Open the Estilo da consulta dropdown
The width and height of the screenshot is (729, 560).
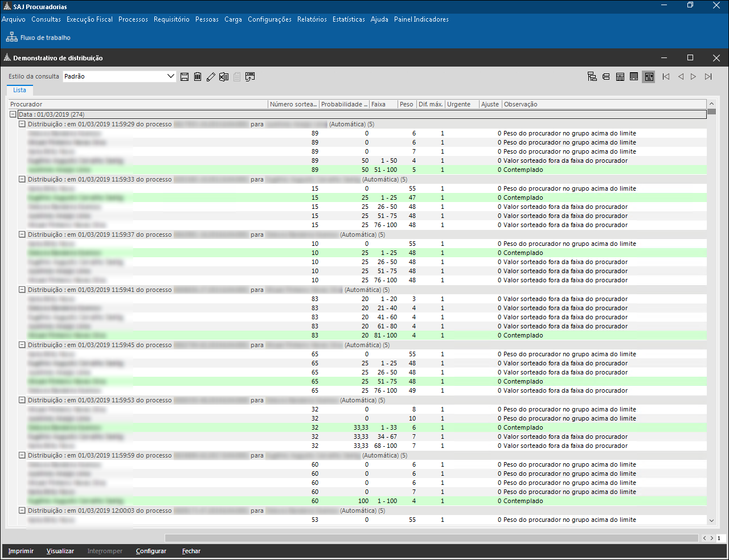click(170, 76)
